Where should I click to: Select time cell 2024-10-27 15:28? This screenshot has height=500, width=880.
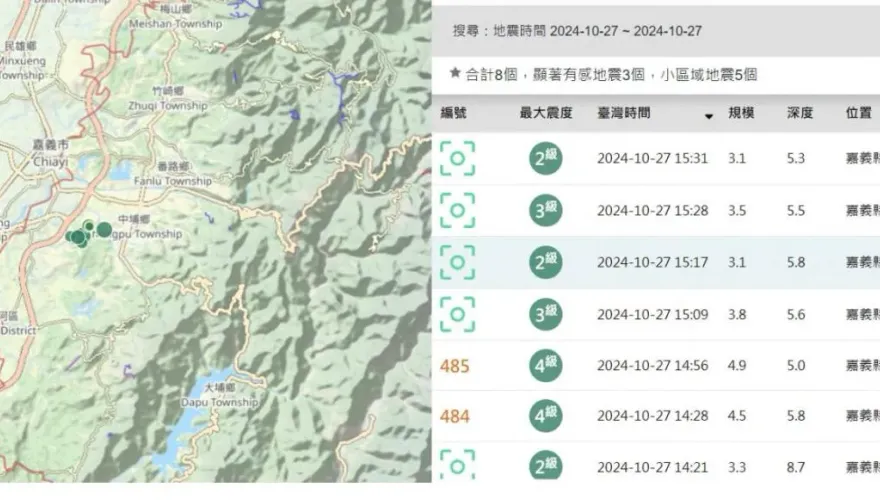click(x=653, y=210)
